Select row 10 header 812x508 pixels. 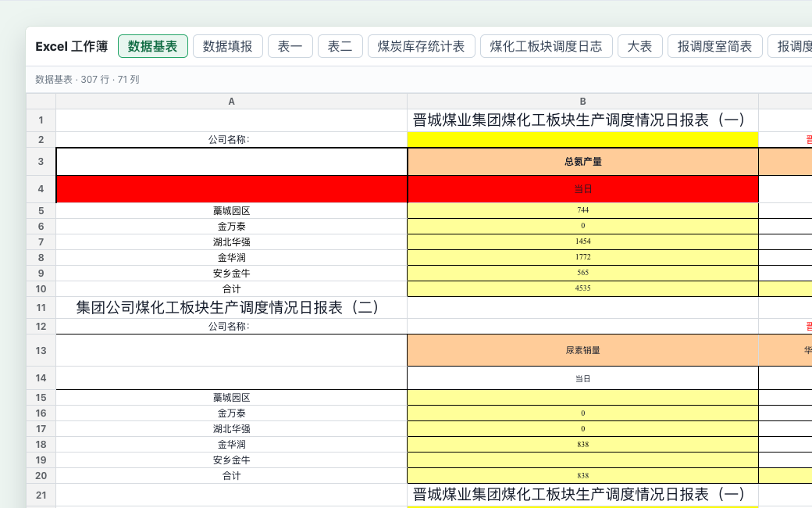tap(41, 288)
